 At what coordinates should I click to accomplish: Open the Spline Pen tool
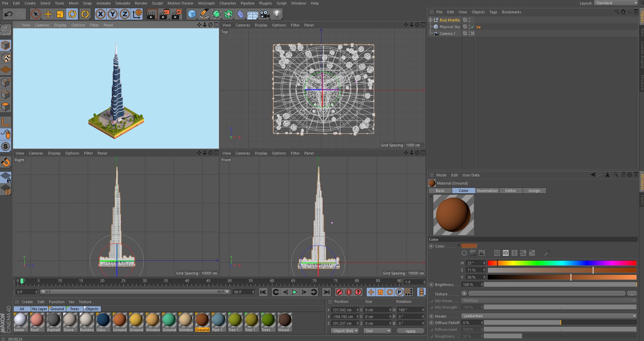point(204,14)
